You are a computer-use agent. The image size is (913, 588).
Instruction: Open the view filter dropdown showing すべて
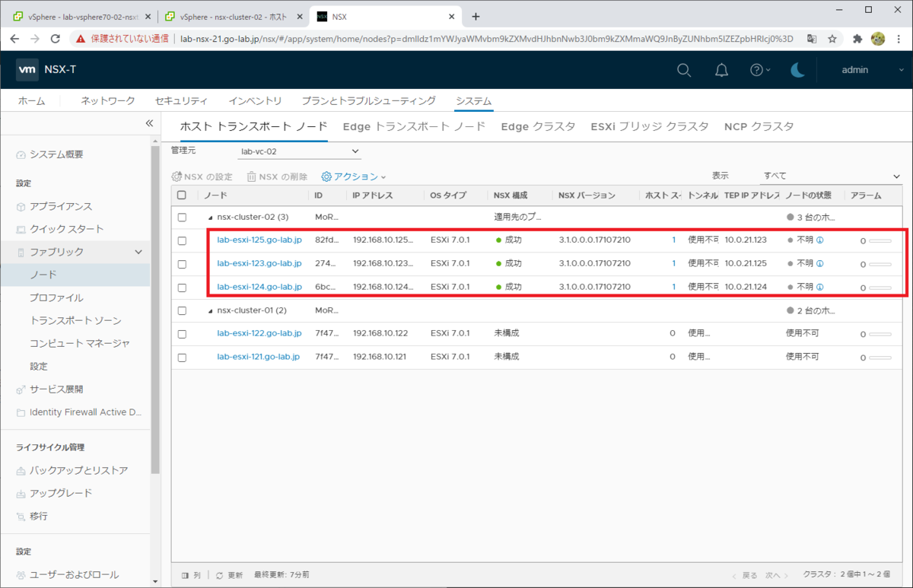click(831, 176)
